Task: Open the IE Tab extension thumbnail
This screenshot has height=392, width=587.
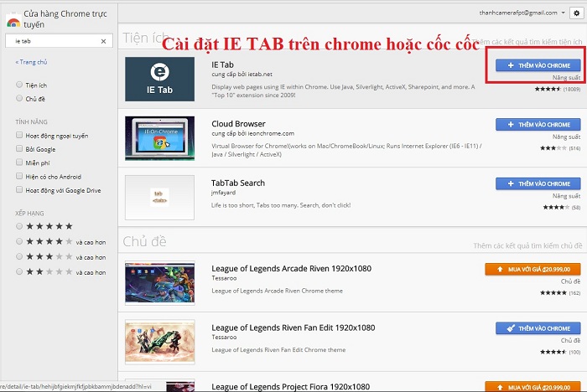Action: pos(159,79)
